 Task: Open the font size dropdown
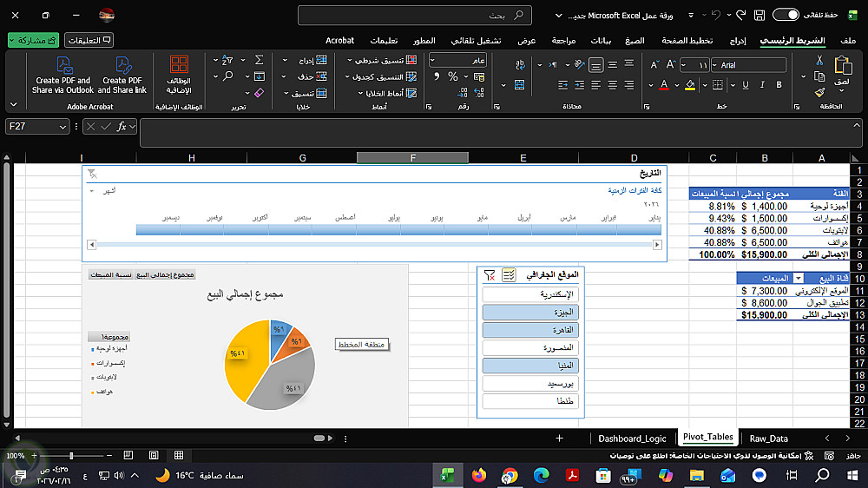684,65
